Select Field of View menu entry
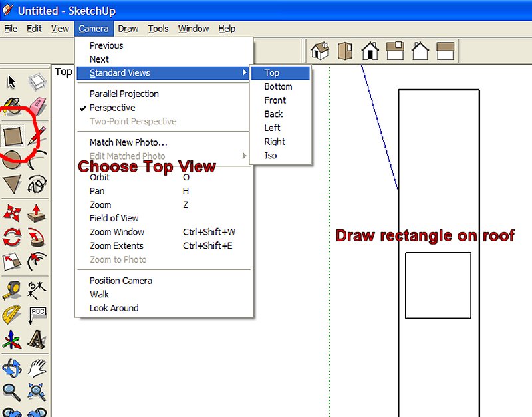Screen dimensions: 532x417 point(164,219)
